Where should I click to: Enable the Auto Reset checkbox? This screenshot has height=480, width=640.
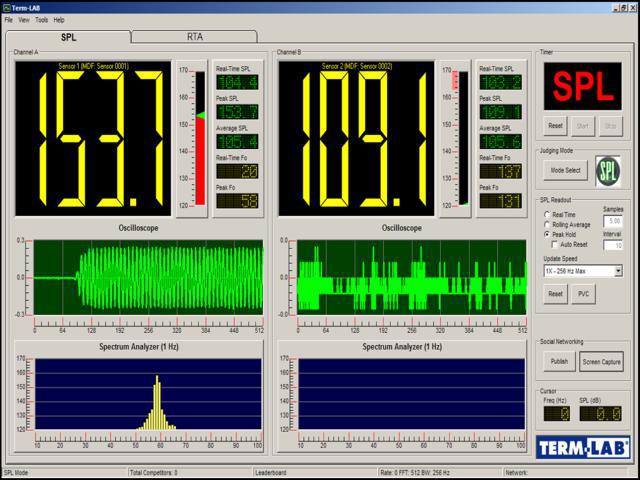(x=555, y=244)
